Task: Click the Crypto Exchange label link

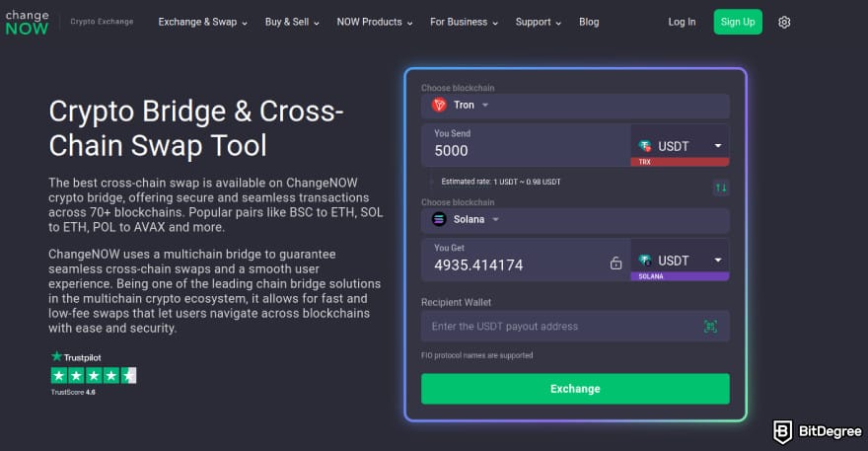Action: 102,22
